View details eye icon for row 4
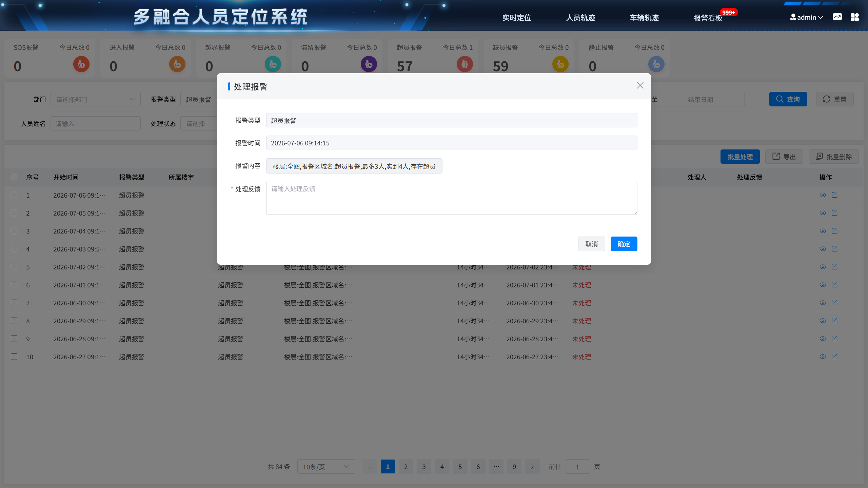This screenshot has width=868, height=488. pyautogui.click(x=823, y=249)
